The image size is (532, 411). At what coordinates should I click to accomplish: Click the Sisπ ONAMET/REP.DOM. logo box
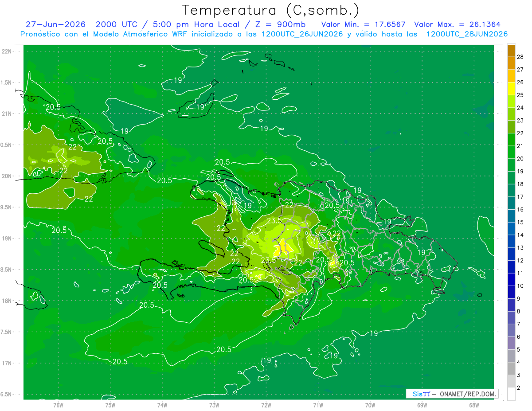coord(452,394)
